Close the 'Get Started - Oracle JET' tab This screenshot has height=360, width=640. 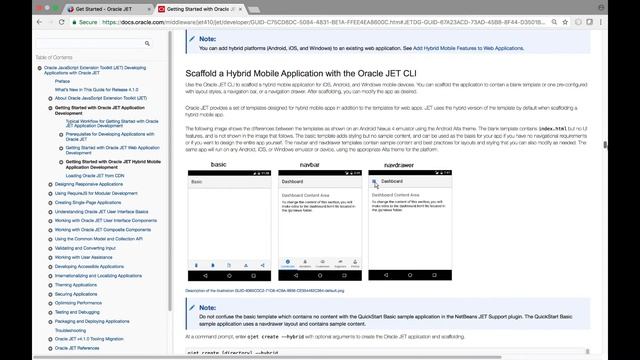click(149, 9)
